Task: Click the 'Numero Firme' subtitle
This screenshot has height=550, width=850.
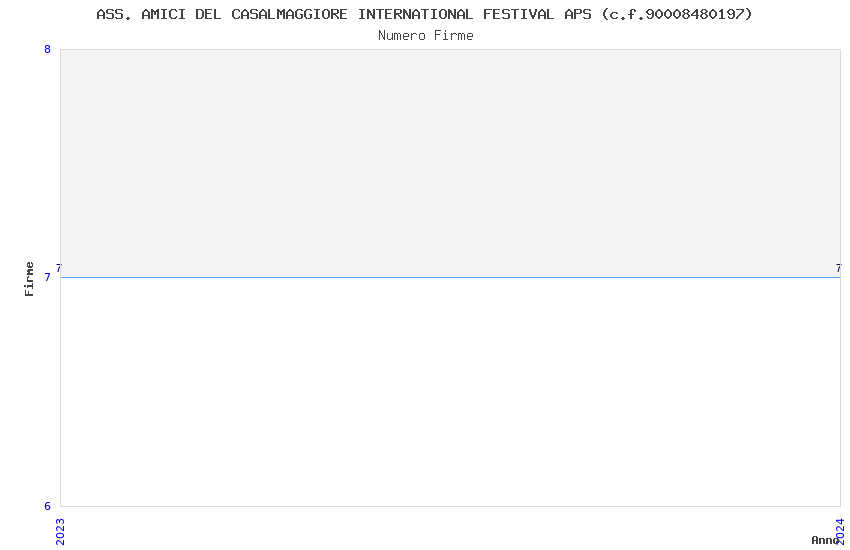Action: click(426, 36)
